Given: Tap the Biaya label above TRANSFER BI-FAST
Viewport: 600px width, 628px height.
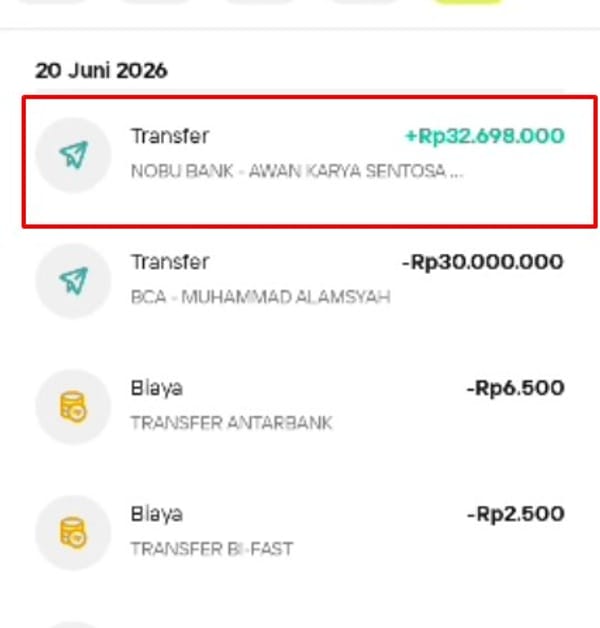Looking at the screenshot, I should point(157,514).
